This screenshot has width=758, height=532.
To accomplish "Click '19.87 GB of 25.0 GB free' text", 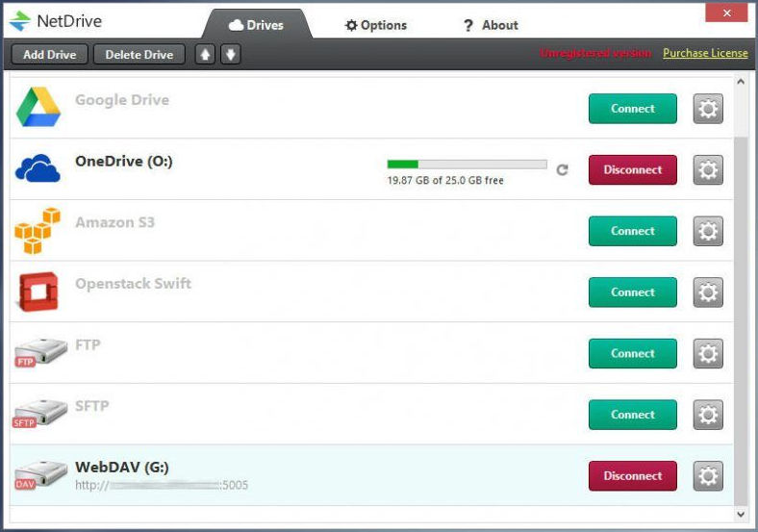I will coord(445,181).
